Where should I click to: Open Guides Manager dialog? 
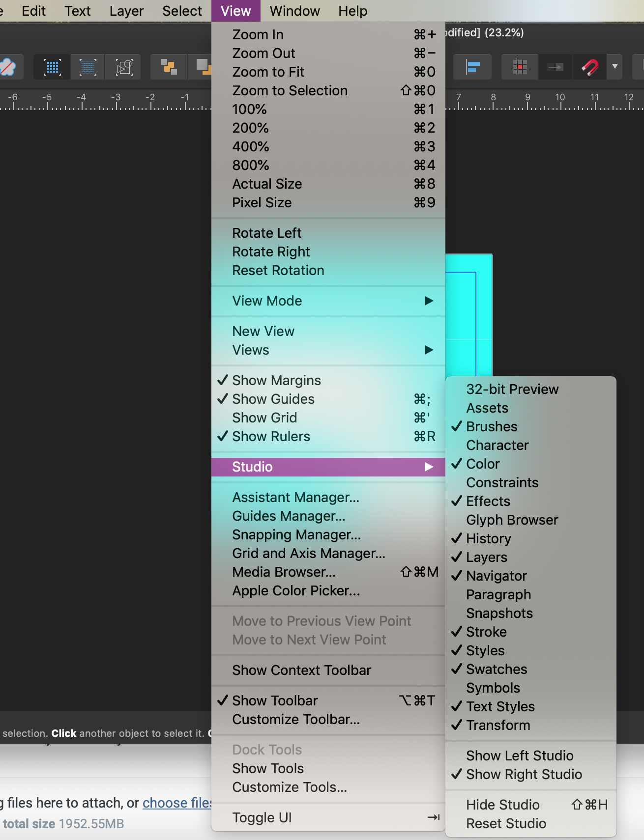pyautogui.click(x=328, y=516)
